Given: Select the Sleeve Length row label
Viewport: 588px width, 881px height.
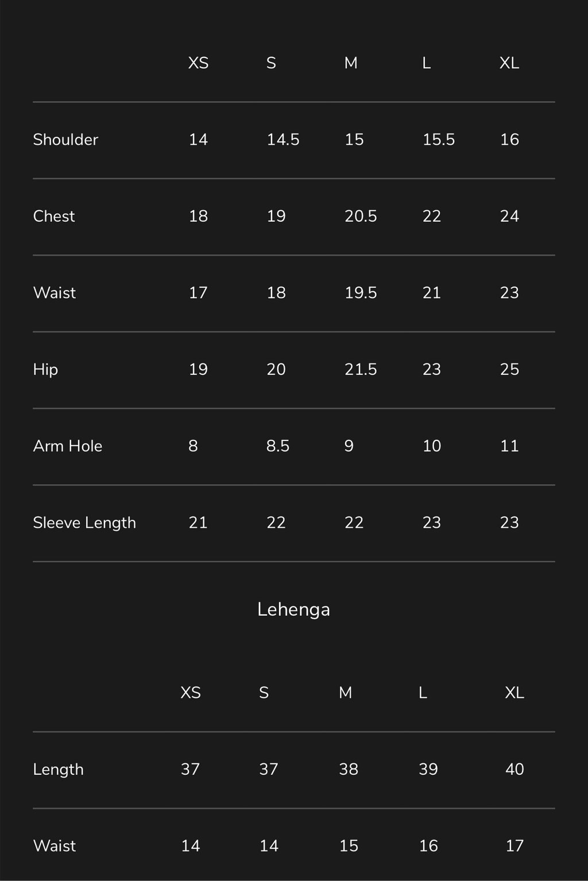Looking at the screenshot, I should pyautogui.click(x=84, y=523).
